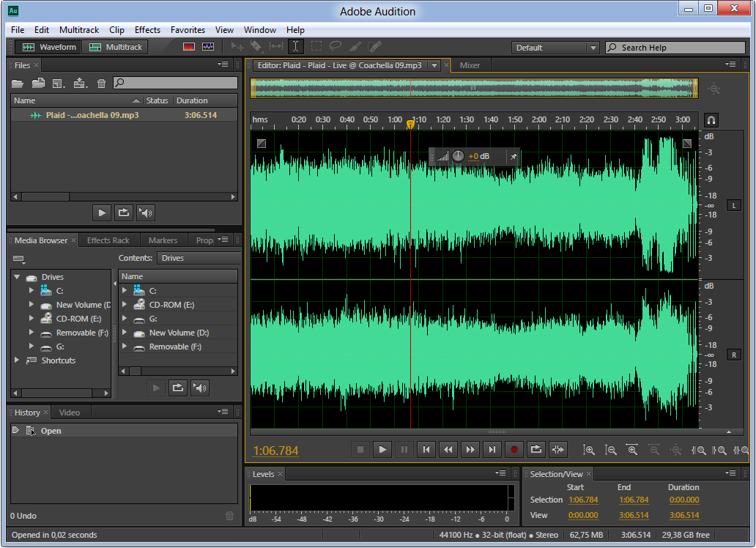
Task: Toggle Auto-Play in Files panel
Action: pos(146,212)
